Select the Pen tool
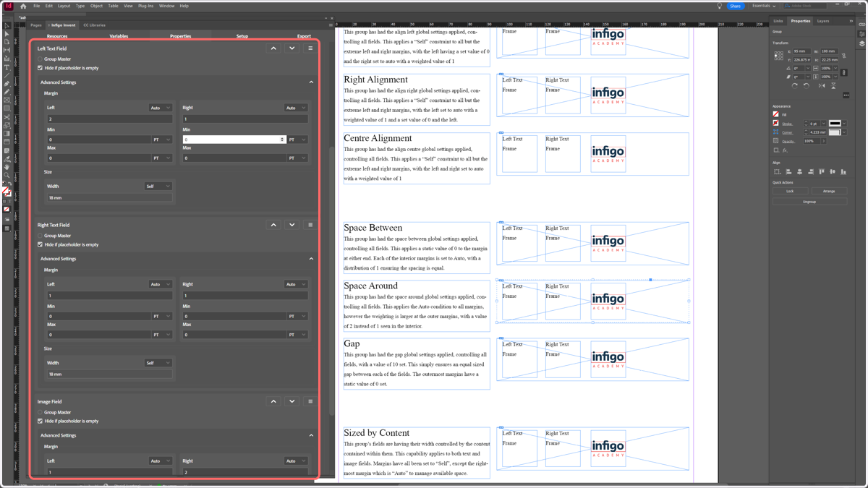Image resolution: width=868 pixels, height=488 pixels. tap(7, 83)
